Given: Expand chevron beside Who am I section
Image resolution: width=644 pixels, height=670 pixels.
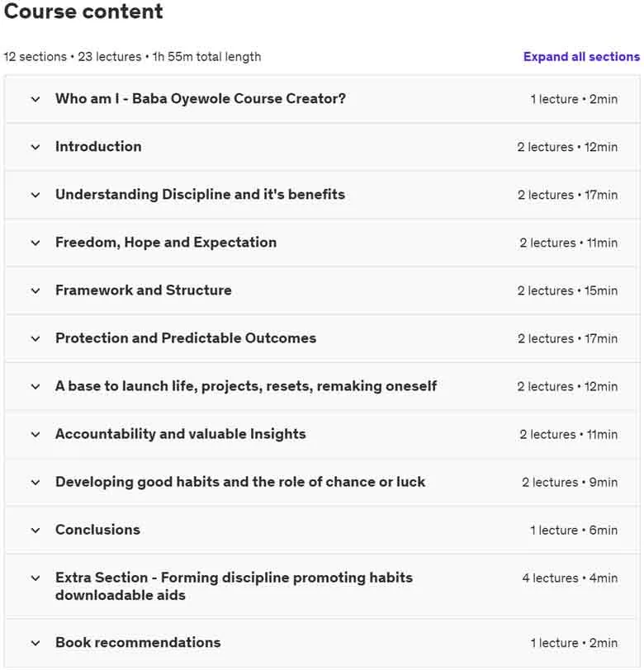Looking at the screenshot, I should [36, 100].
